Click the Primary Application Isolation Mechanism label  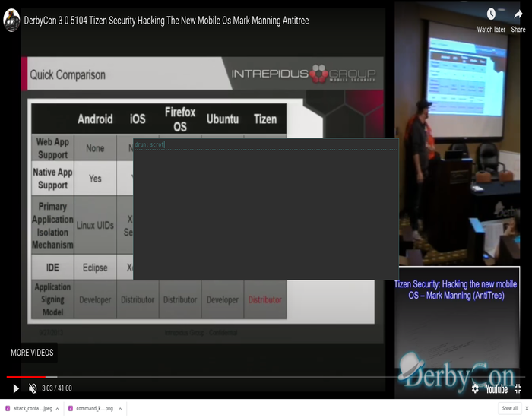(52, 225)
